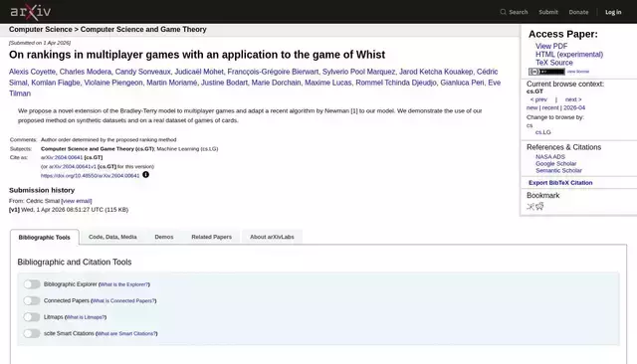The width and height of the screenshot is (637, 364).
Task: Enable the Bibliographic Explorer toggle
Action: 32,284
